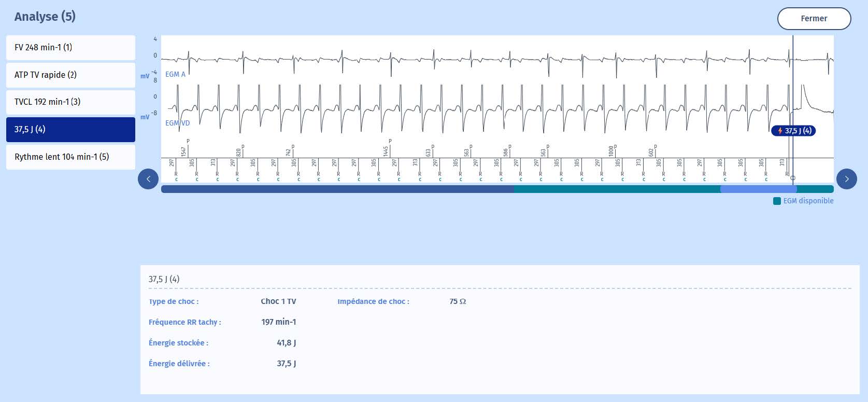The image size is (868, 402).
Task: Click the light blue timeline viewport segment
Action: pos(758,189)
